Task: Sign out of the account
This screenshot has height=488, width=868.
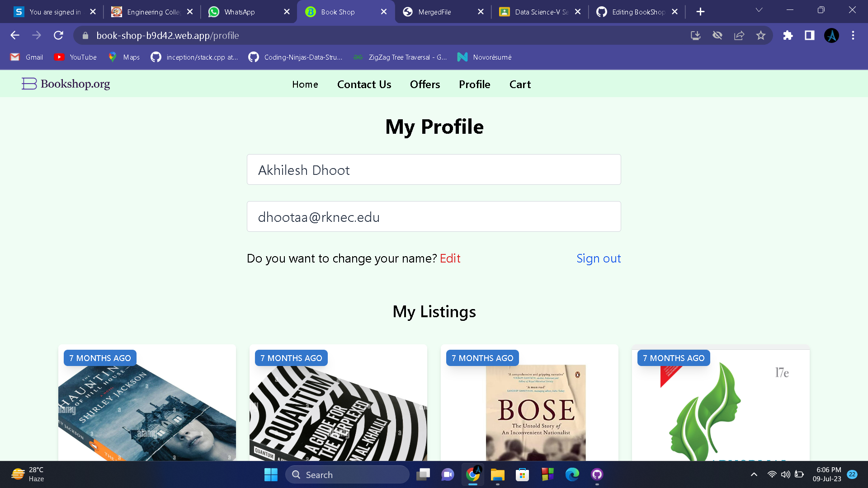Action: coord(599,258)
